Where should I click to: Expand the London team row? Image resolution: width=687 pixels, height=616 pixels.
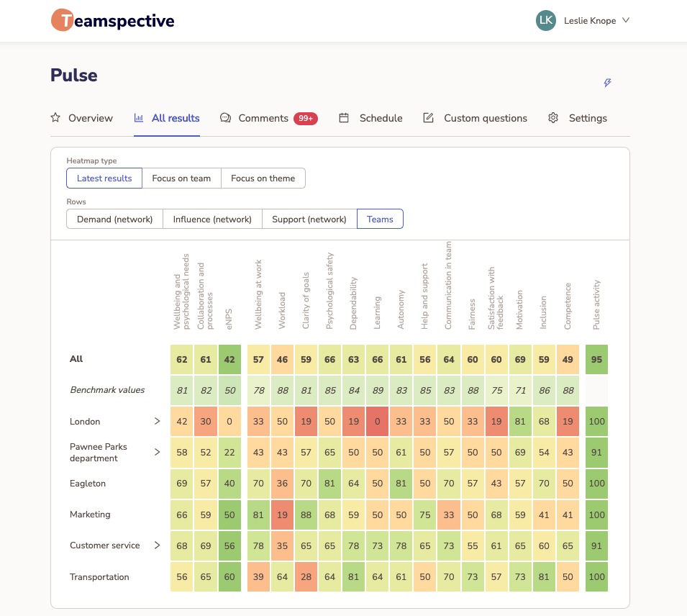coord(158,421)
